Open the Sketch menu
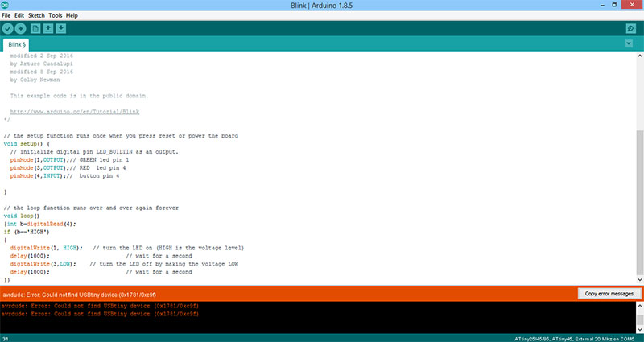 click(36, 15)
